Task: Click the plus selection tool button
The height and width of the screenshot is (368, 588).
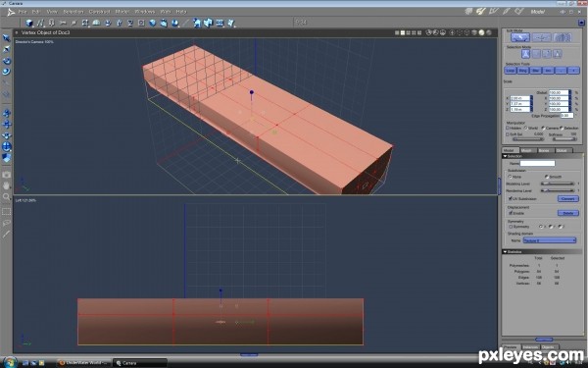Action: point(573,71)
